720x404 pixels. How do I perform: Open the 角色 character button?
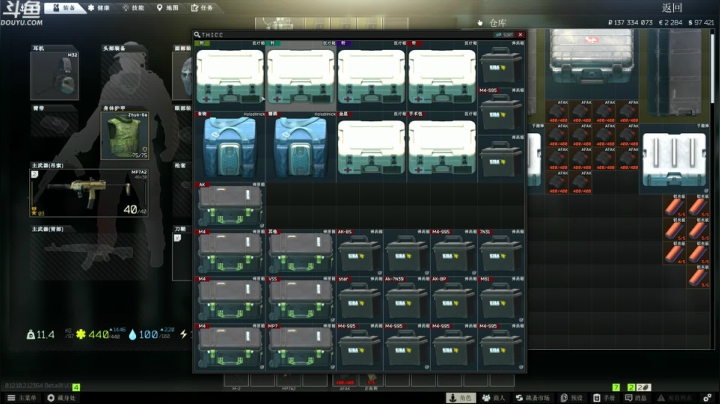click(461, 398)
